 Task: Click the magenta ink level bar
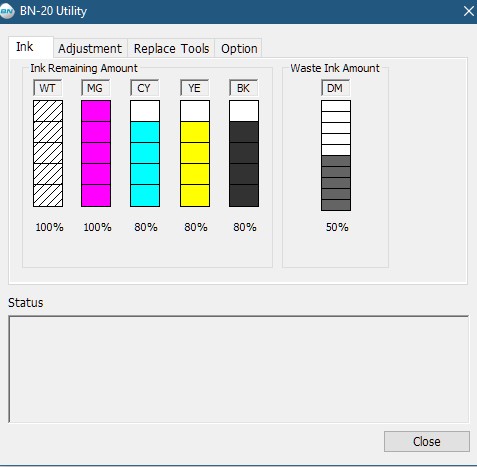96,153
